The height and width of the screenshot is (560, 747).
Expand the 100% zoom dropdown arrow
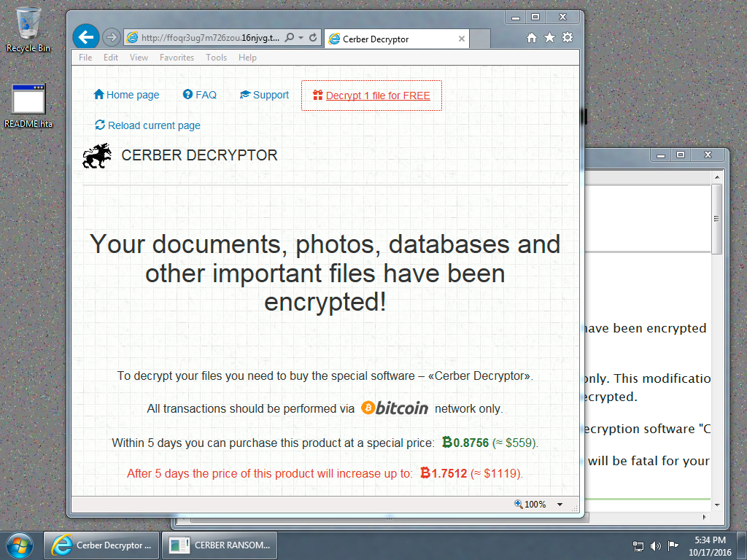click(560, 505)
